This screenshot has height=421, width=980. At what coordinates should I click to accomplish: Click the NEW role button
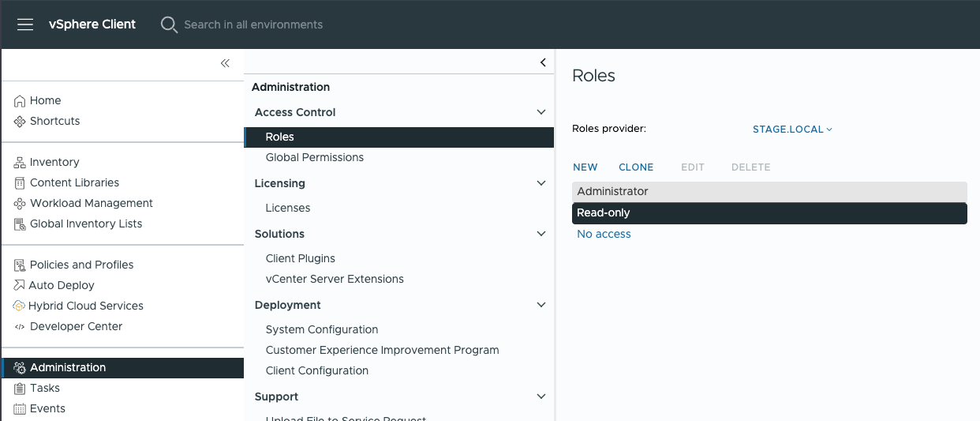585,167
